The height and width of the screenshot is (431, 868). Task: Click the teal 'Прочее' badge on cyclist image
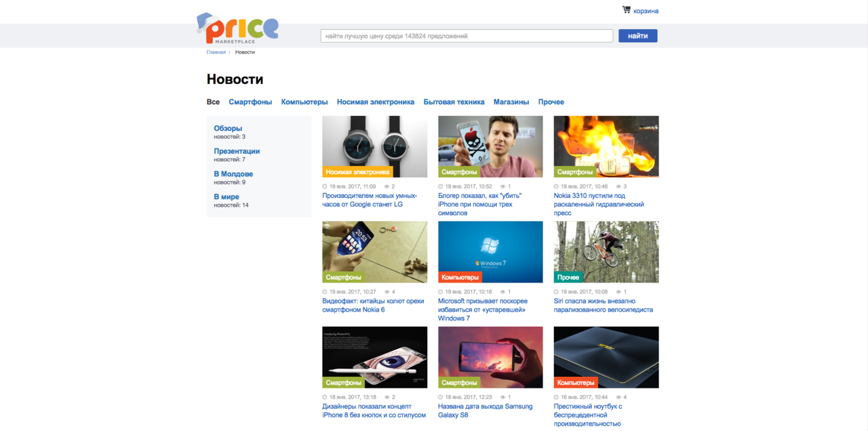[x=568, y=277]
